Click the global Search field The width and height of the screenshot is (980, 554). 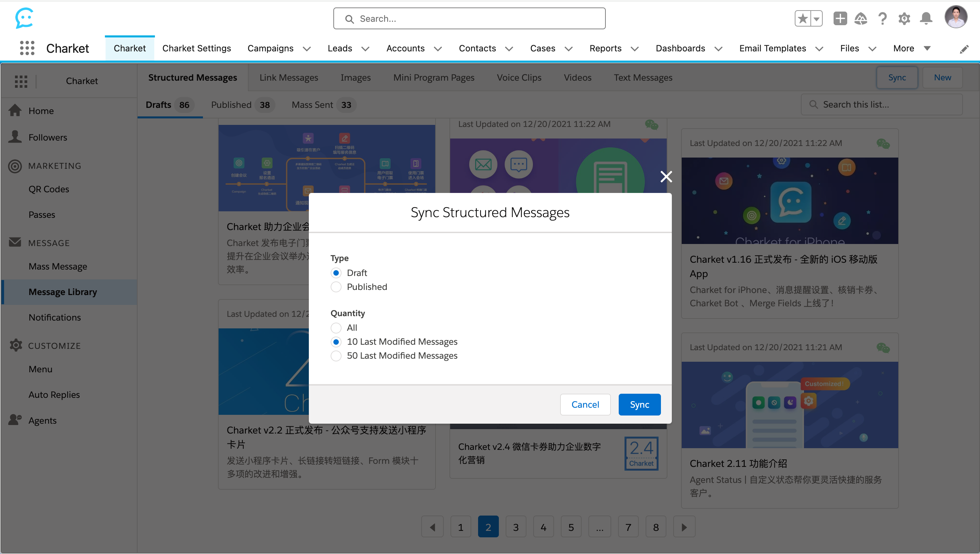coord(469,19)
